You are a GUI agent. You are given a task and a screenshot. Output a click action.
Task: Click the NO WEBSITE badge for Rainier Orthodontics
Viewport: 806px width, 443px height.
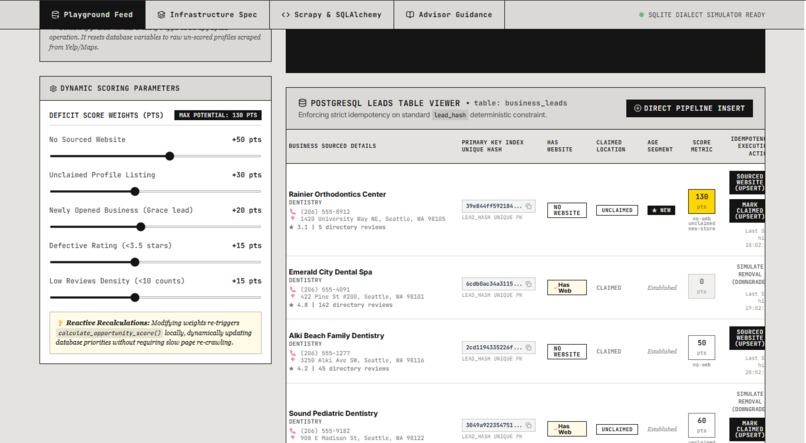pyautogui.click(x=566, y=210)
